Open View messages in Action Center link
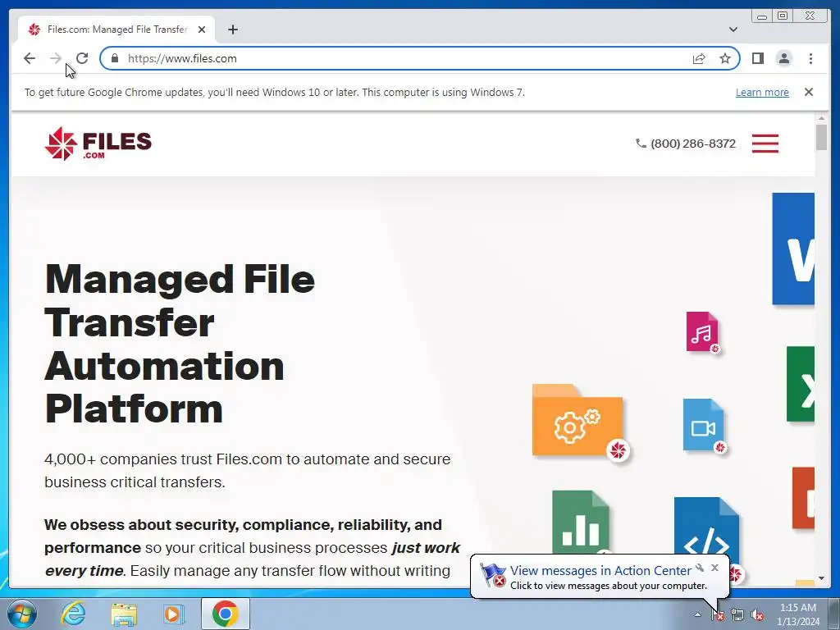The width and height of the screenshot is (840, 630). (x=600, y=571)
